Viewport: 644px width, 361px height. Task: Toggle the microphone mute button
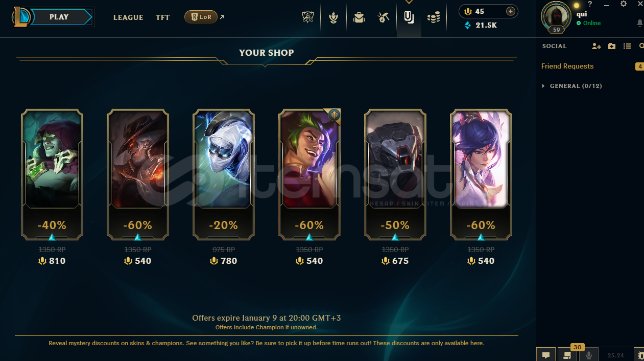pyautogui.click(x=589, y=354)
